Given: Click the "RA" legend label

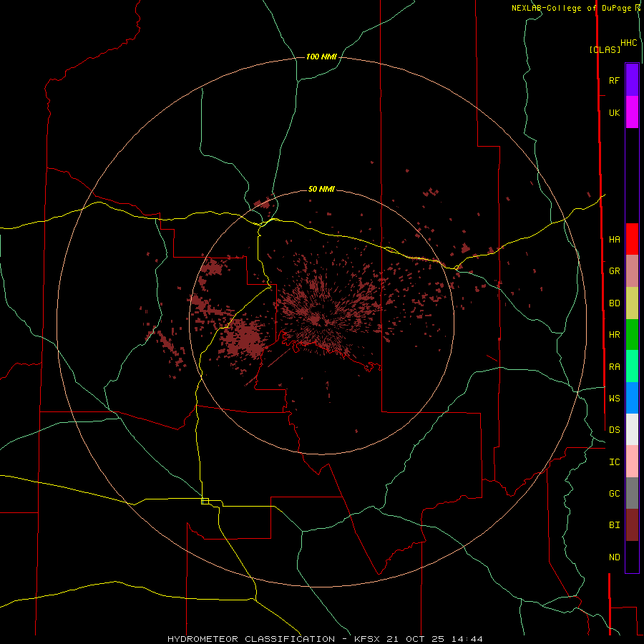Looking at the screenshot, I should 614,367.
